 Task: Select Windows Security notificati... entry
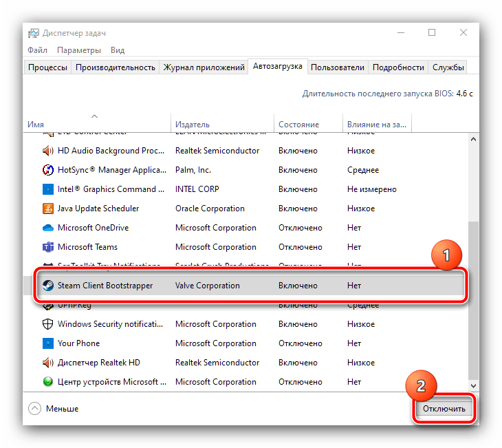point(110,324)
